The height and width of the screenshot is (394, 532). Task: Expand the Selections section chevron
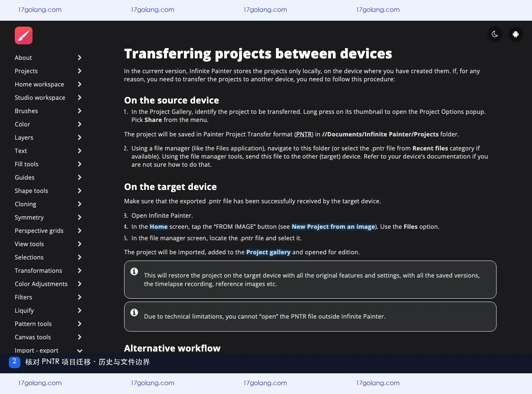click(x=79, y=257)
